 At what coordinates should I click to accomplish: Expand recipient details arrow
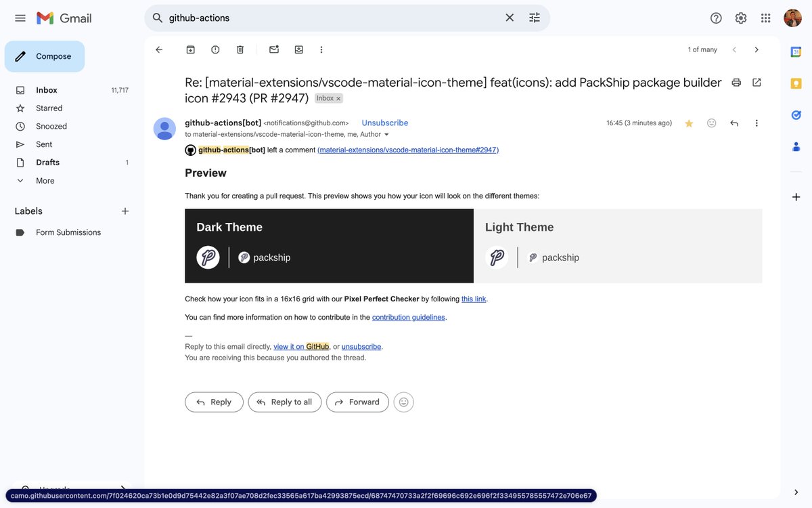[x=387, y=135]
